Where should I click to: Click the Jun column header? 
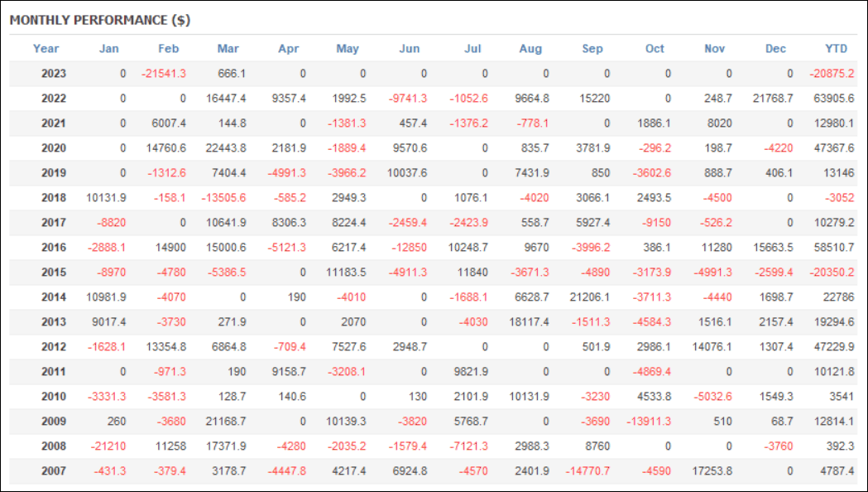tap(410, 49)
